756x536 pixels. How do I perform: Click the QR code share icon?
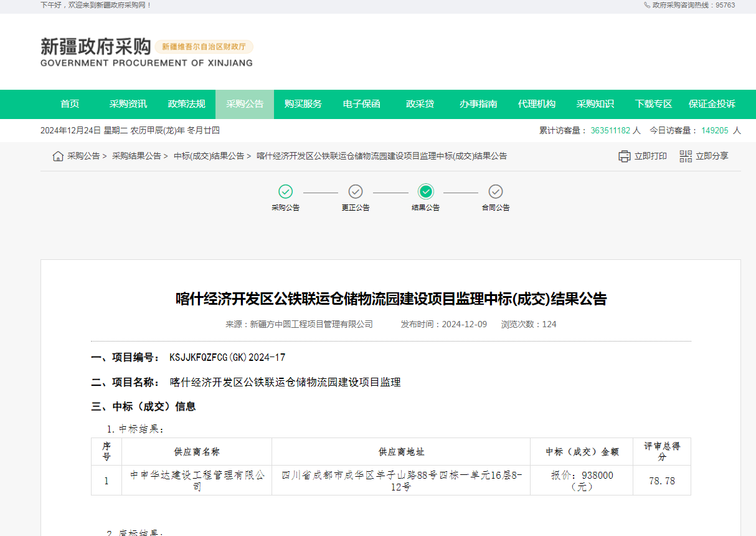click(x=686, y=156)
